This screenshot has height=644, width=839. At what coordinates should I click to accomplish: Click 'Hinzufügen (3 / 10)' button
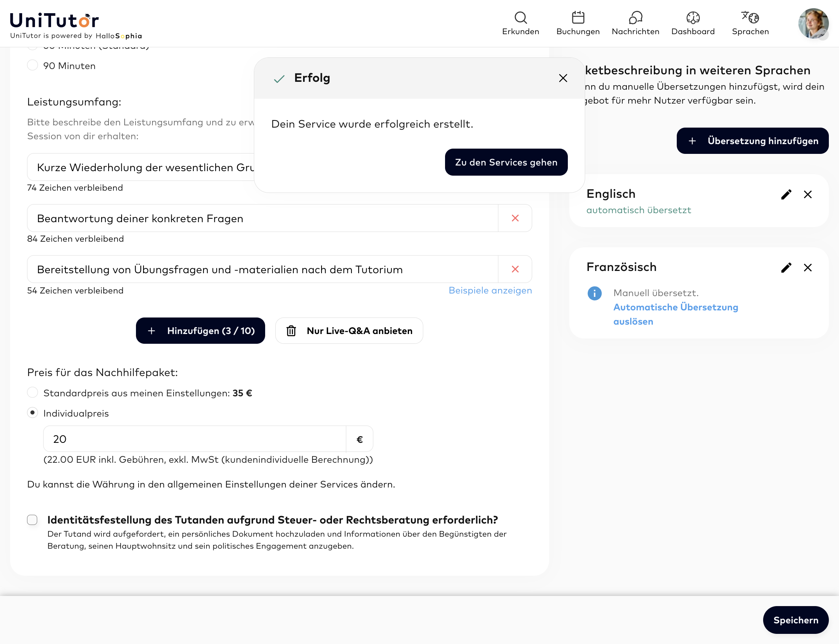pyautogui.click(x=200, y=330)
